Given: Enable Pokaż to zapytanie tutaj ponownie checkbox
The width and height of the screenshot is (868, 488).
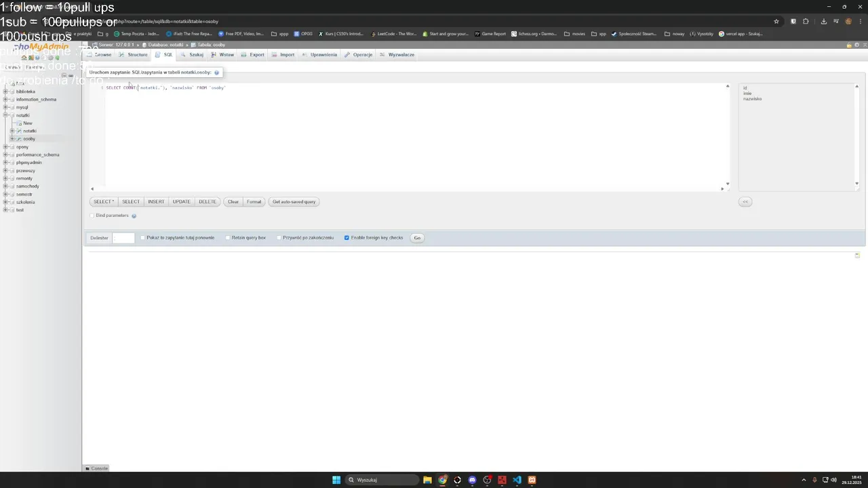Looking at the screenshot, I should tap(143, 238).
